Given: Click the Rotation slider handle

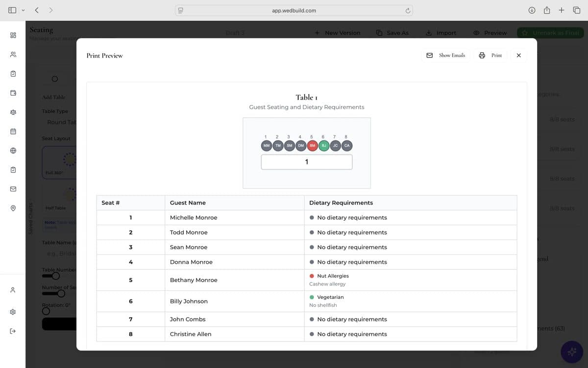Looking at the screenshot, I should (x=46, y=311).
